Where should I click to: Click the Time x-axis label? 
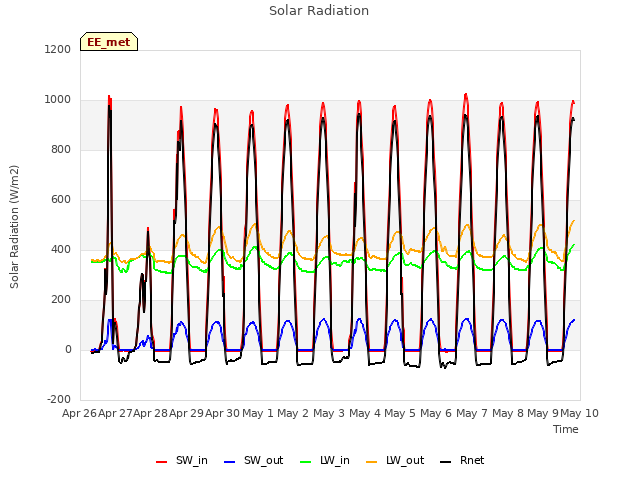point(566,429)
